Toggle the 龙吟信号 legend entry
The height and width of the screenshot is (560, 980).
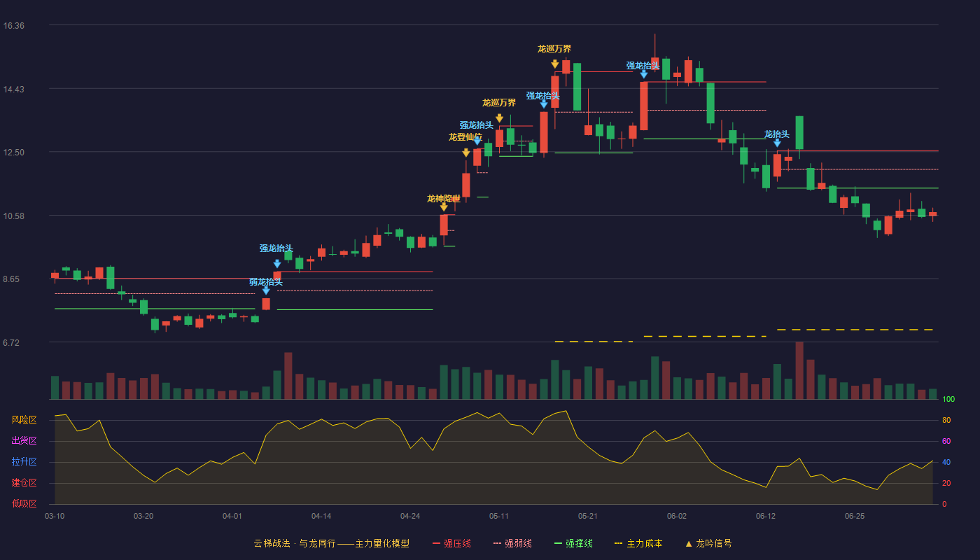[x=708, y=543]
